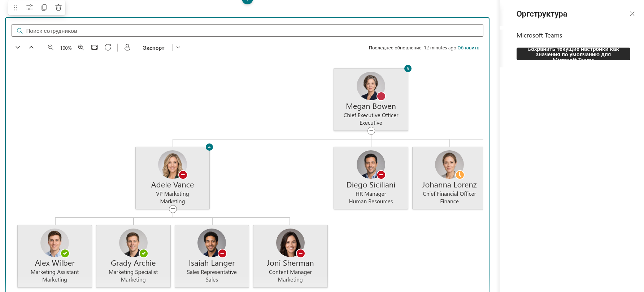644x292 pixels.
Task: Select the Grady Archie name text
Action: coord(133,263)
